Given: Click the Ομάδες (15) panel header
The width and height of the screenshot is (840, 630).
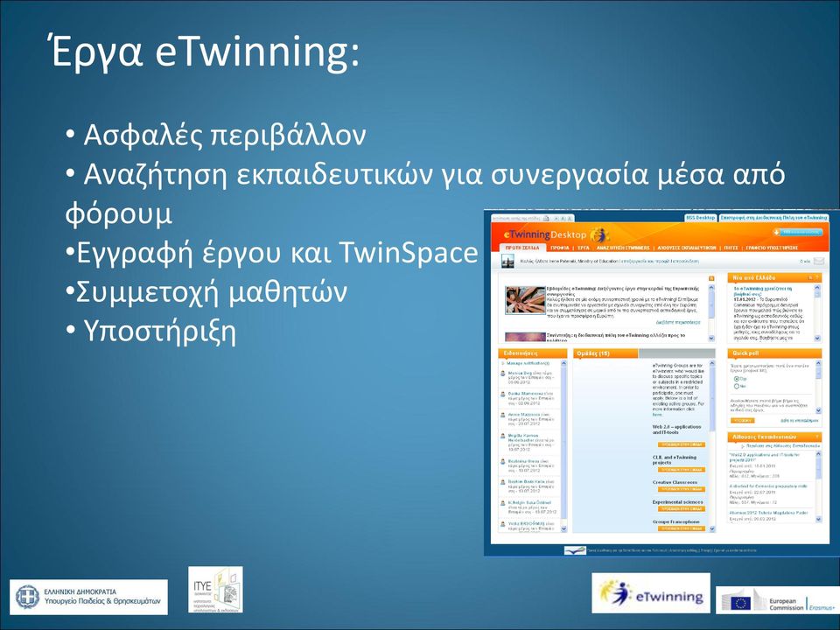Looking at the screenshot, I should tap(605, 353).
